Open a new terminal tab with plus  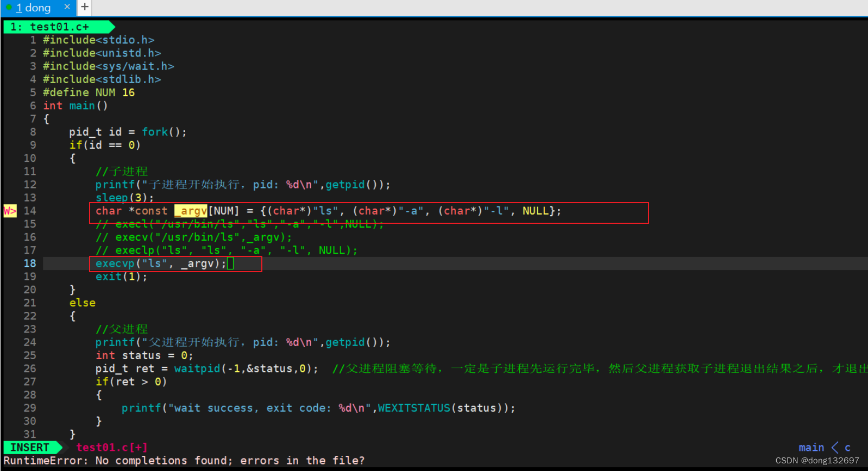[x=85, y=7]
